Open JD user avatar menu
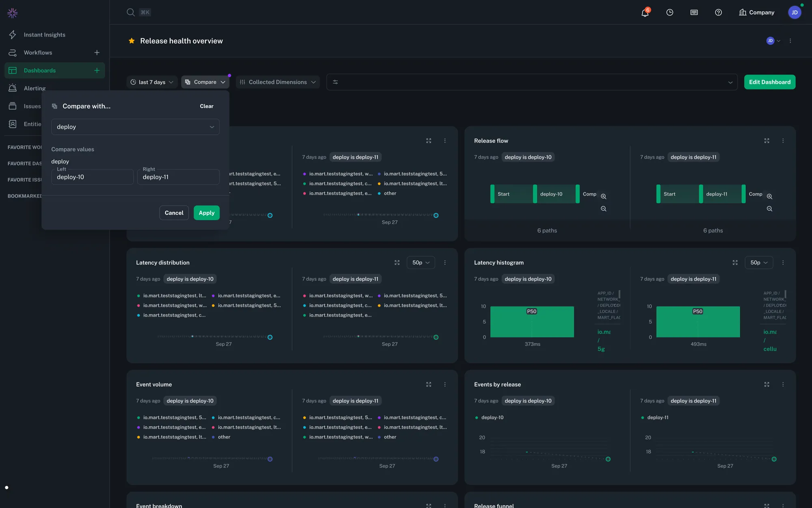Screen dimensions: 812x508 tap(795, 13)
